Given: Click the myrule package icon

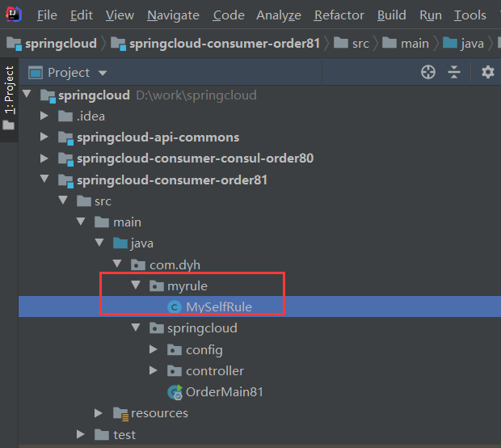Looking at the screenshot, I should point(157,285).
